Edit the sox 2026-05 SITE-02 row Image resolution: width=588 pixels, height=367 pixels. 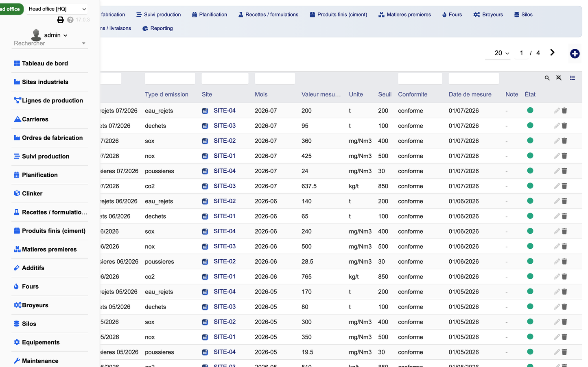[x=557, y=321]
